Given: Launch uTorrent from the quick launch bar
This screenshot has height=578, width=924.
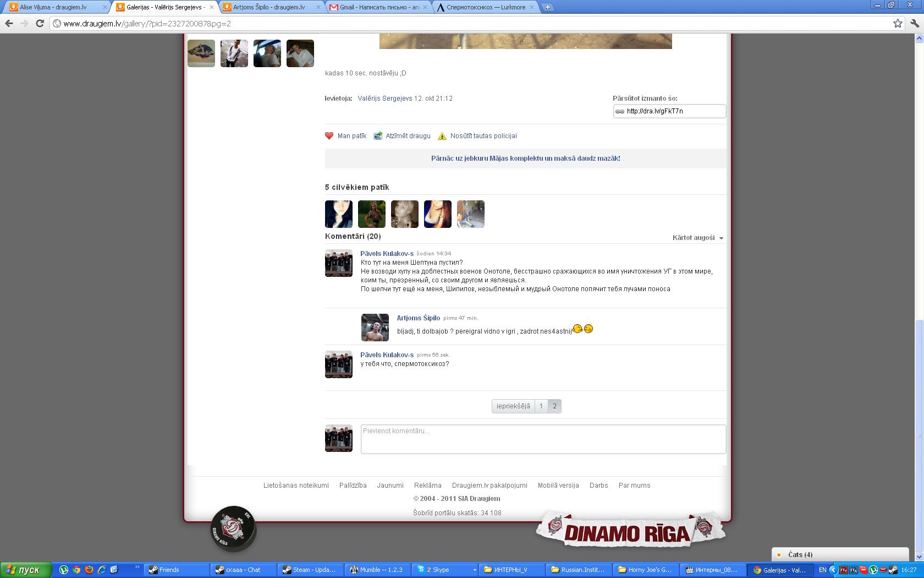Looking at the screenshot, I should 64,570.
